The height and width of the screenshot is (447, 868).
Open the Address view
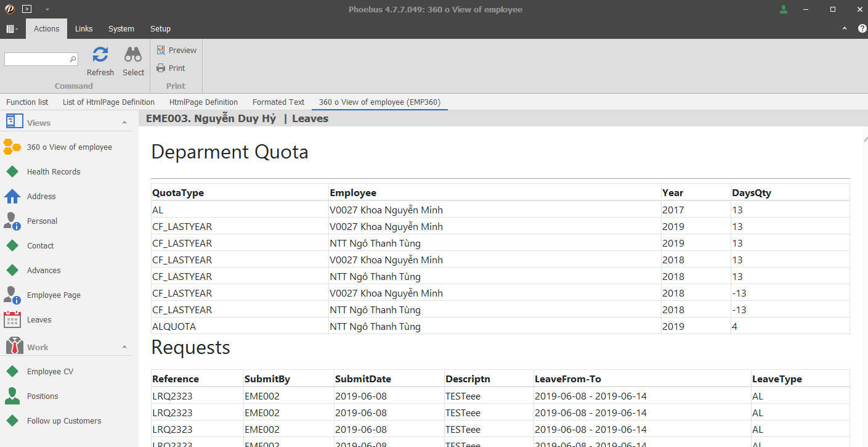coord(41,197)
